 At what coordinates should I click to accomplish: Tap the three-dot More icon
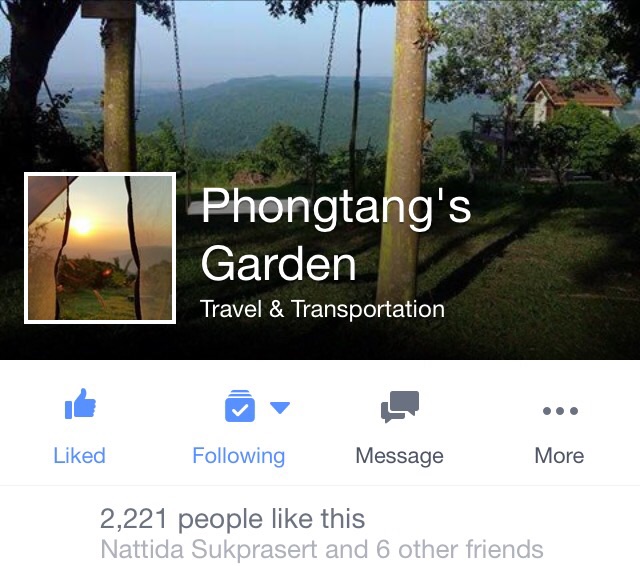pyautogui.click(x=560, y=411)
